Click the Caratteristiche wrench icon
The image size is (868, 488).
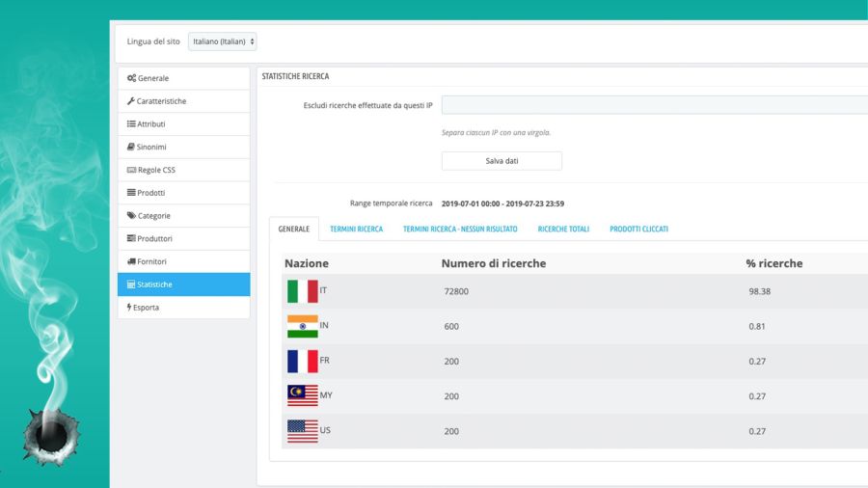coord(131,101)
